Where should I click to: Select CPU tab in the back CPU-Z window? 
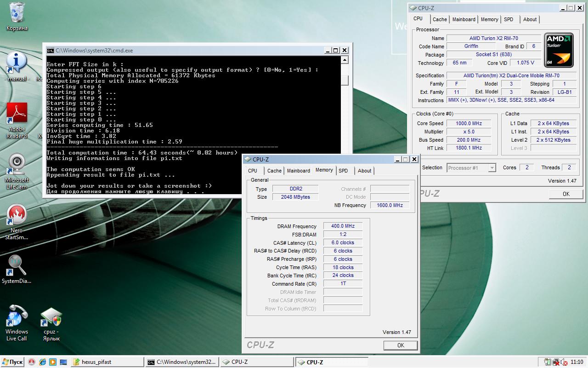[418, 19]
